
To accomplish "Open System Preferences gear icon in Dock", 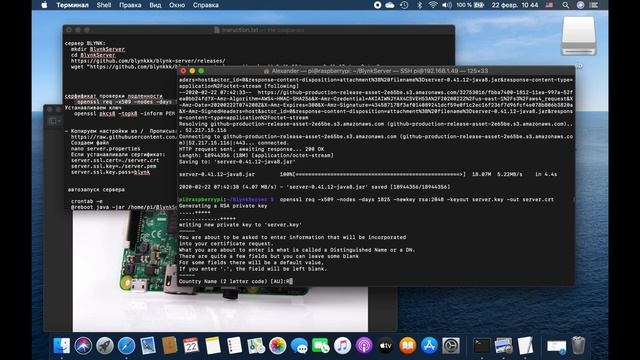I will (x=451, y=346).
